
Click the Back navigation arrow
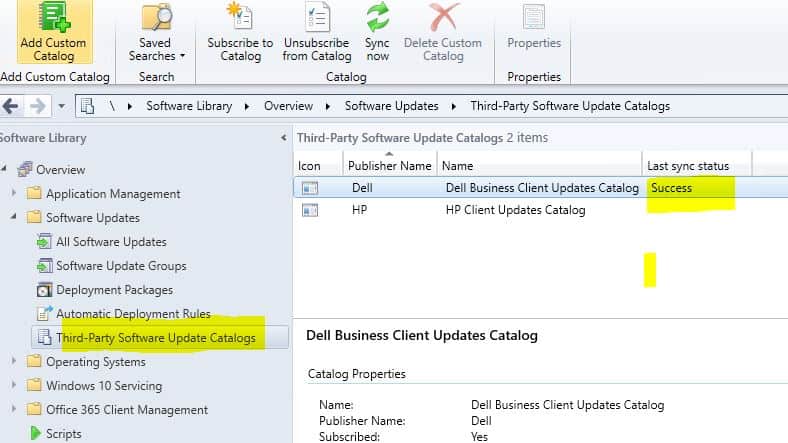(11, 106)
